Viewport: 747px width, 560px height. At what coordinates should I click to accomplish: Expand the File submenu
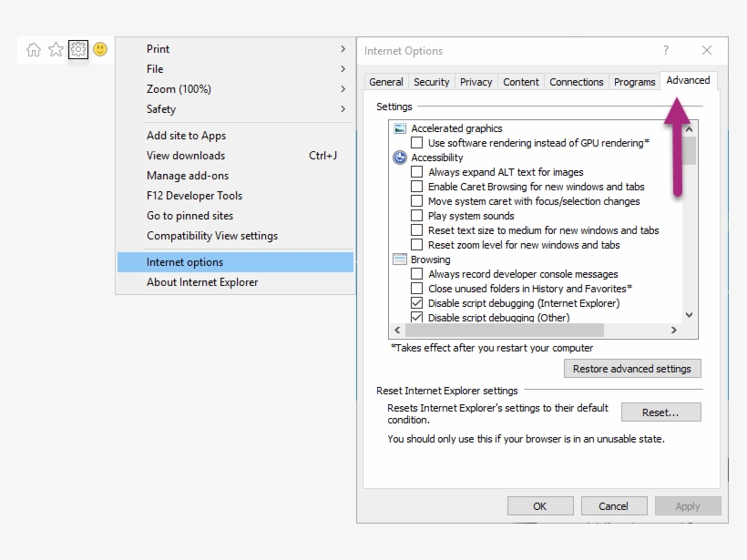click(x=235, y=68)
